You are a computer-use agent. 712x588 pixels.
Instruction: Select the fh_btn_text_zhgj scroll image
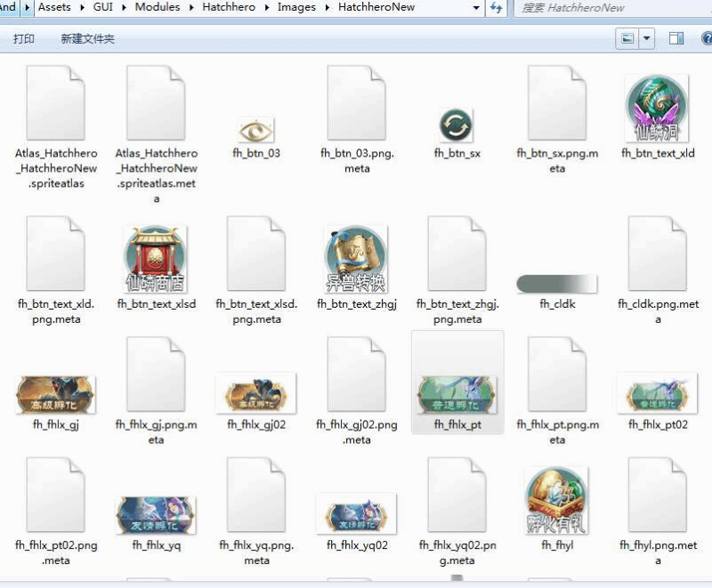point(356,259)
